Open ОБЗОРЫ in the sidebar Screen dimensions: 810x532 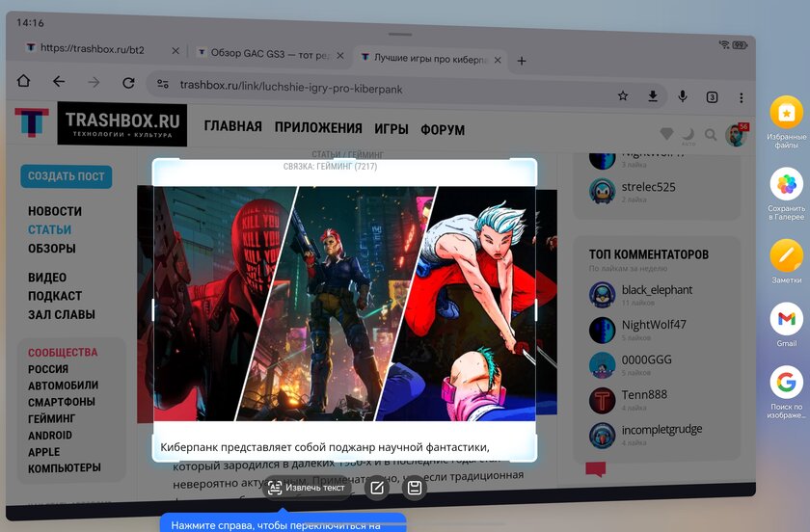[x=52, y=249]
